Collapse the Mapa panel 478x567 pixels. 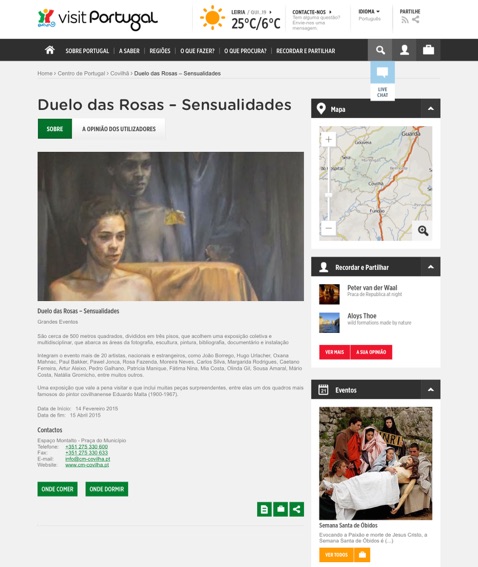coord(430,108)
